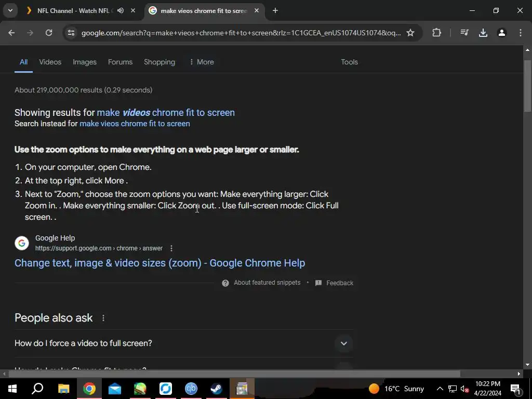Expand 'How do I force a video to full screen?'
This screenshot has height=399, width=532.
183,343
